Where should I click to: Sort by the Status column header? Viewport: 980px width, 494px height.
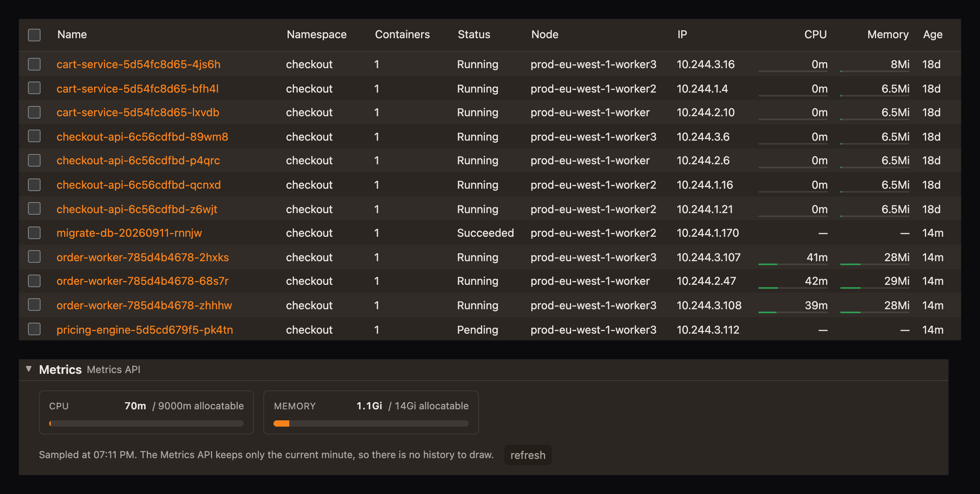[x=474, y=35]
